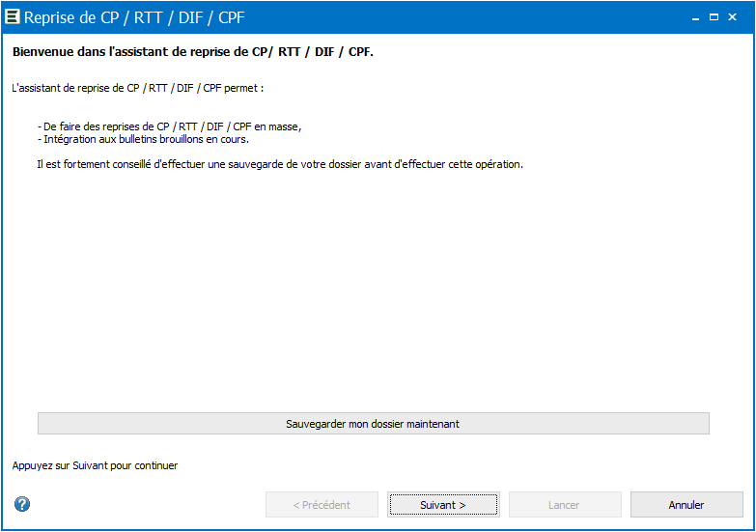Click the 'CPF.' text ending the bold heading

[x=361, y=51]
